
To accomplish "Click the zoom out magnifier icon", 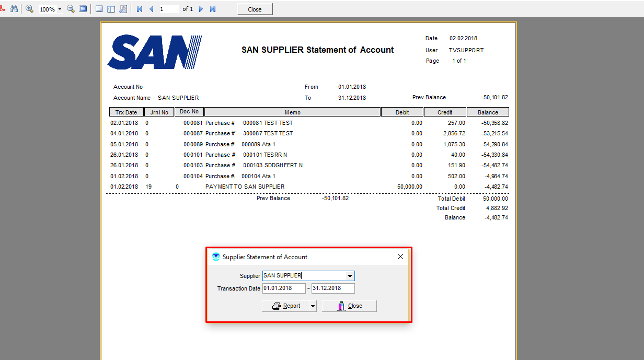I will point(71,9).
